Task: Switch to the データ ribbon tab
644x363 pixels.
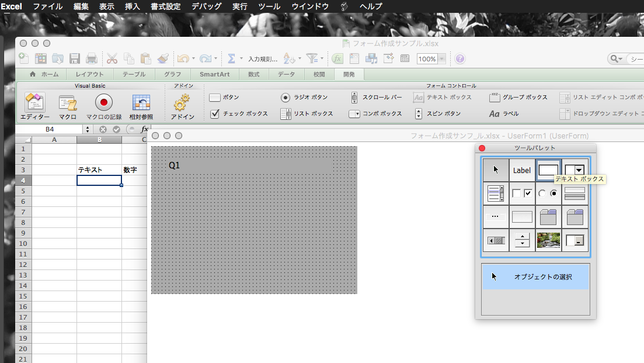Action: coord(286,74)
